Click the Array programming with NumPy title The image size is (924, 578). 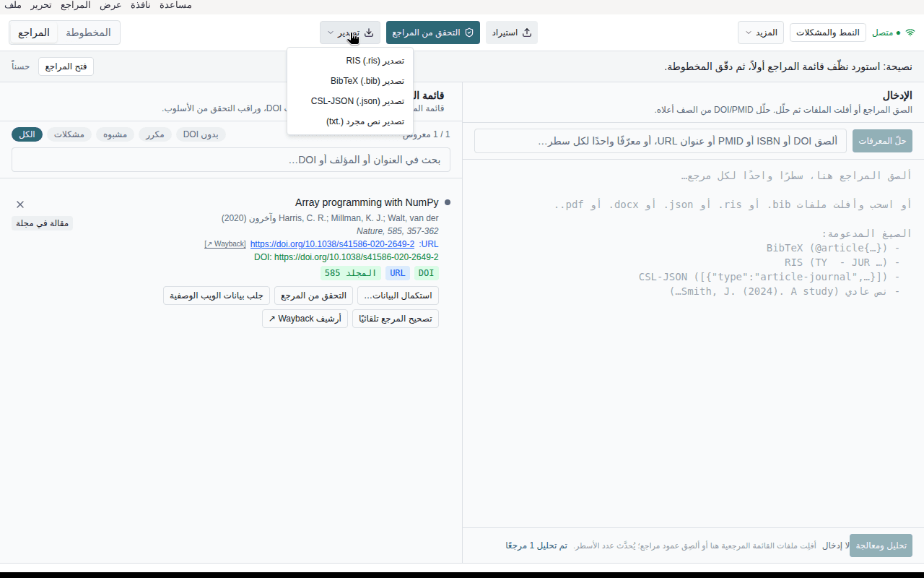click(367, 203)
